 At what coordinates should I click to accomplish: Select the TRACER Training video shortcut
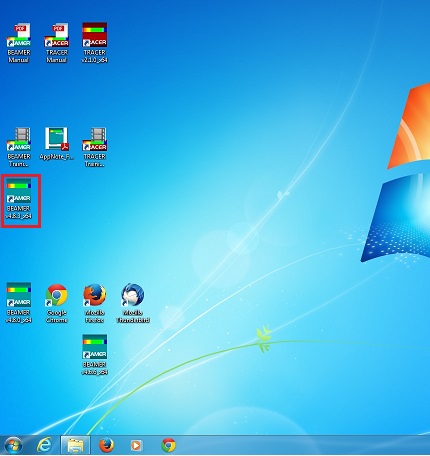pos(95,147)
